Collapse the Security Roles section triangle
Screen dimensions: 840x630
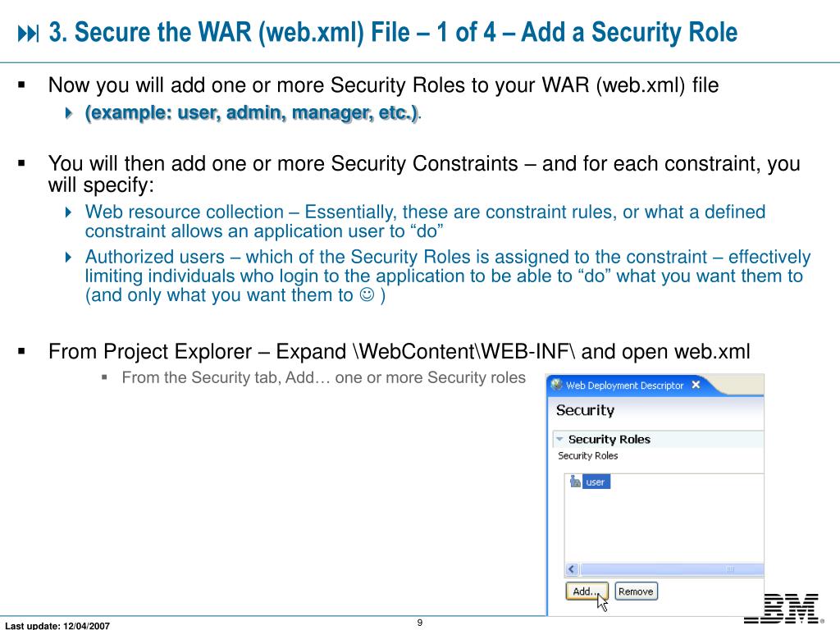pyautogui.click(x=559, y=439)
